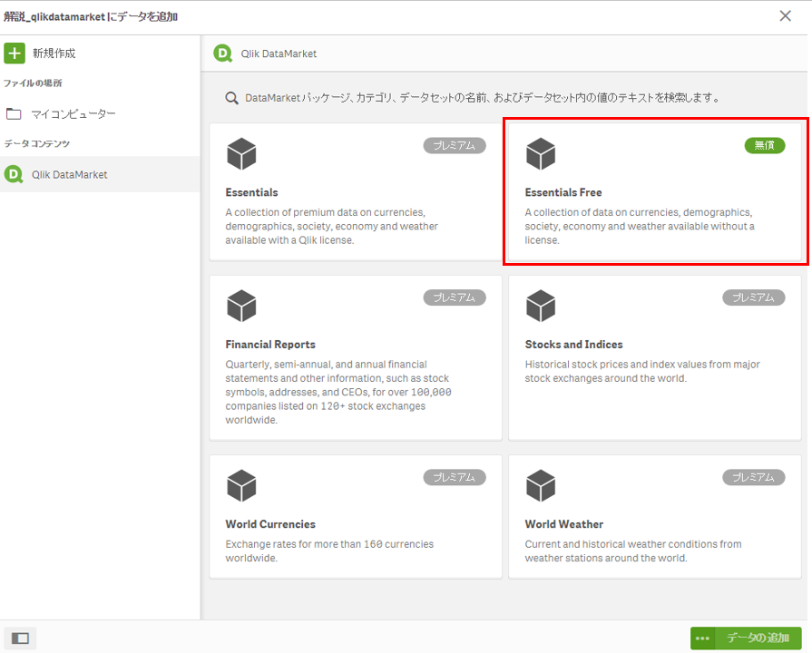
Task: Click the プレミアム badge on Essentials
Action: pyautogui.click(x=455, y=145)
